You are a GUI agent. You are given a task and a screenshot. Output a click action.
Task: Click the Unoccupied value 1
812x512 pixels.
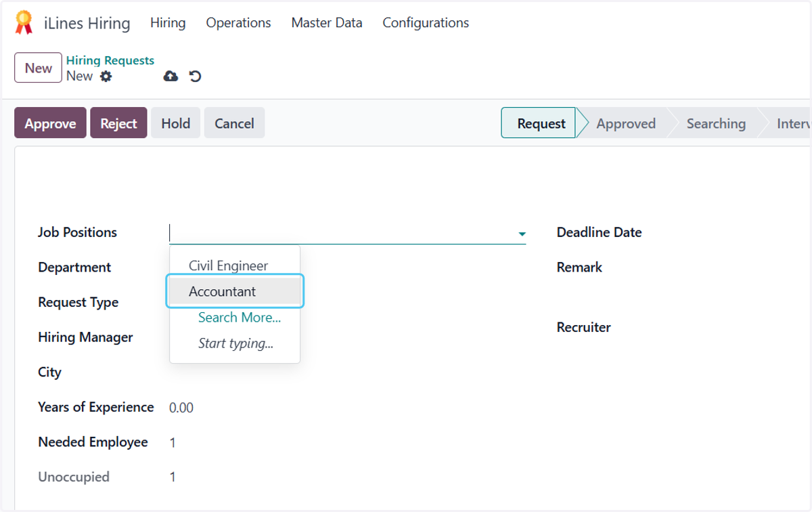tap(173, 477)
